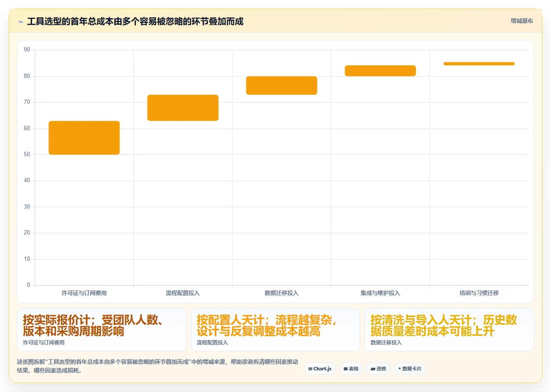Click the 数据迁移投入 axis label

282,293
